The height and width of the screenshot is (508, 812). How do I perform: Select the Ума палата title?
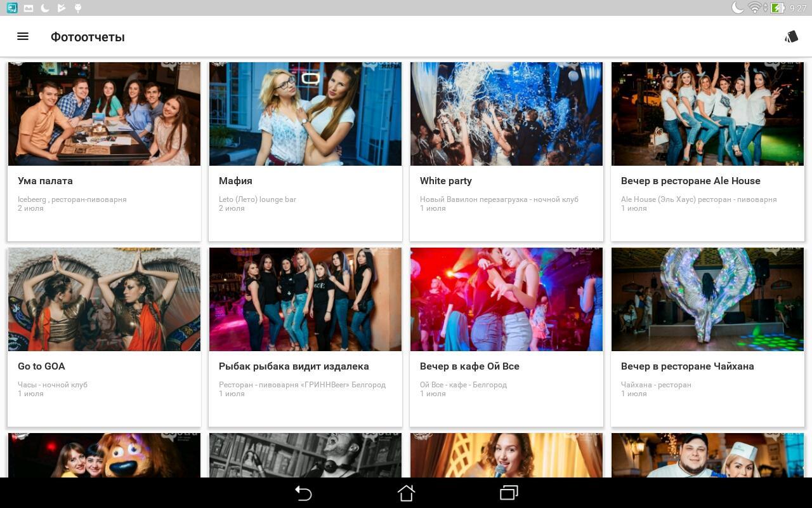coord(45,181)
